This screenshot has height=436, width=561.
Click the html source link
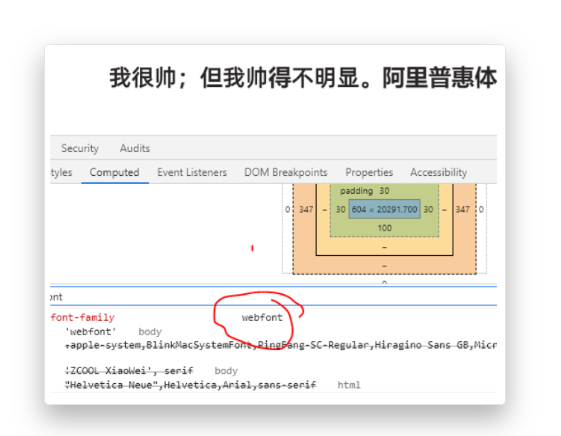[349, 385]
